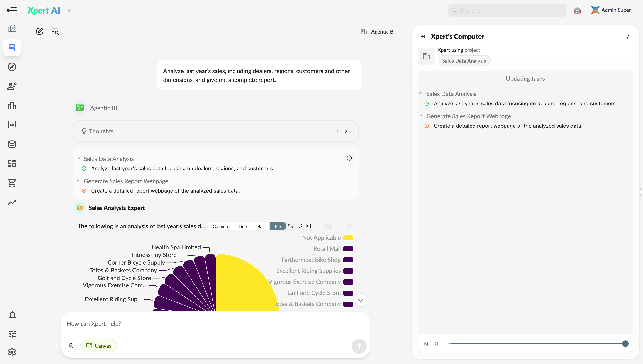Open the chat history search icon
Viewport: 643px width, 364px height.
[x=55, y=31]
